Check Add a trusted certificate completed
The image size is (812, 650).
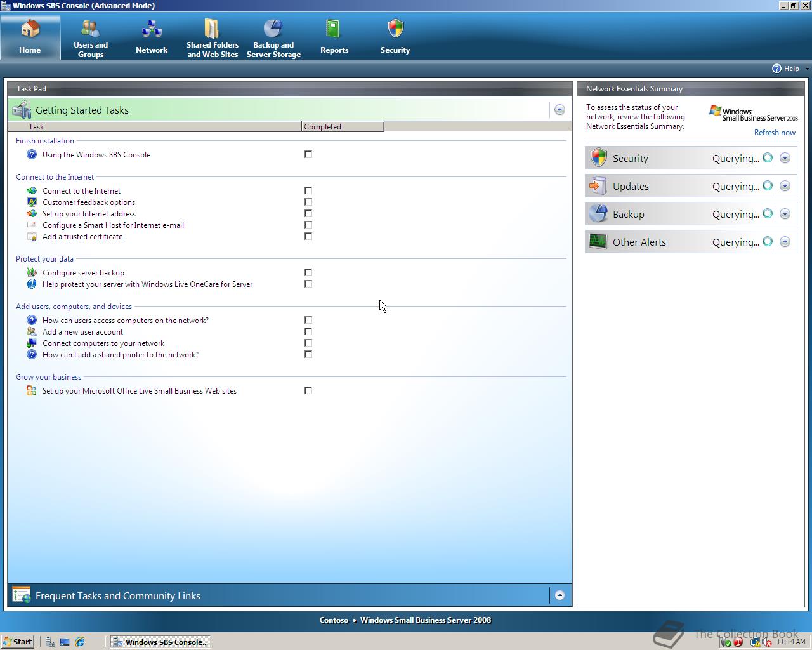(308, 236)
